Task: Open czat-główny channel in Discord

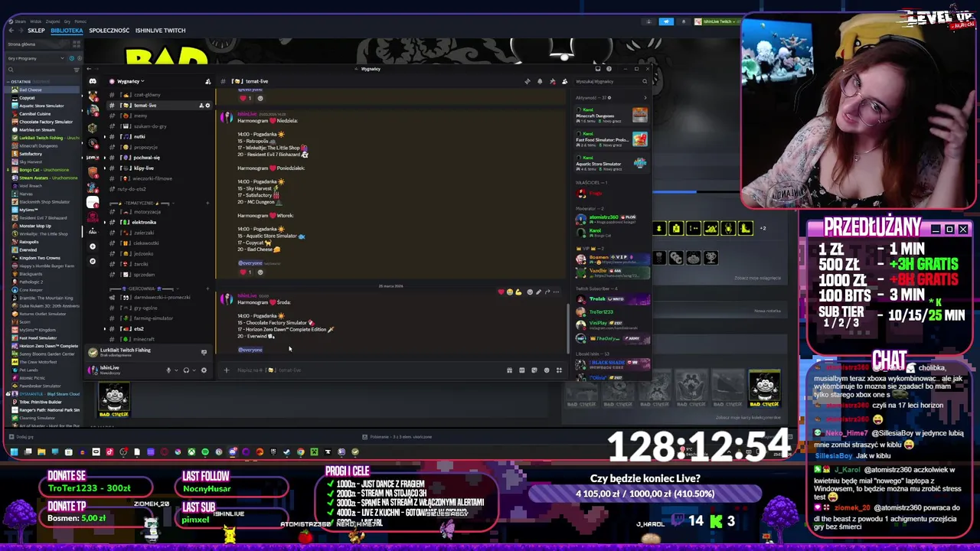Action: tap(147, 95)
